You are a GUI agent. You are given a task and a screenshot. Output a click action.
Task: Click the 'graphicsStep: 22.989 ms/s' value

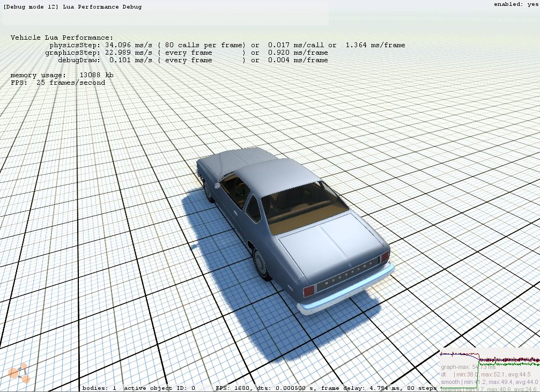tap(99, 53)
